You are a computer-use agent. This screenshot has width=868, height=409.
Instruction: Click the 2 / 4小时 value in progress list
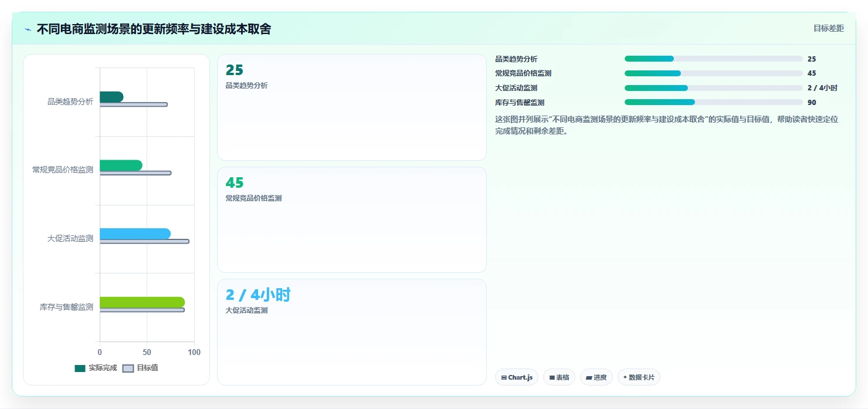click(822, 88)
